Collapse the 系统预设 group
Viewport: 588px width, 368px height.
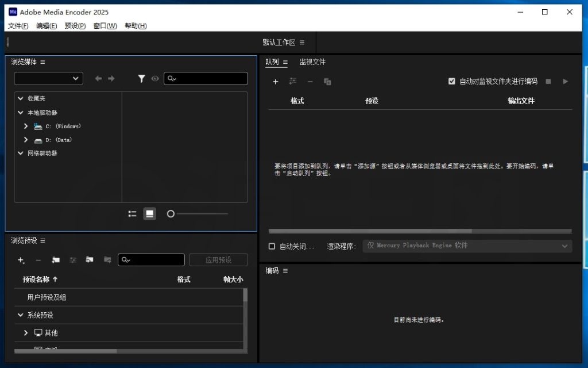20,315
